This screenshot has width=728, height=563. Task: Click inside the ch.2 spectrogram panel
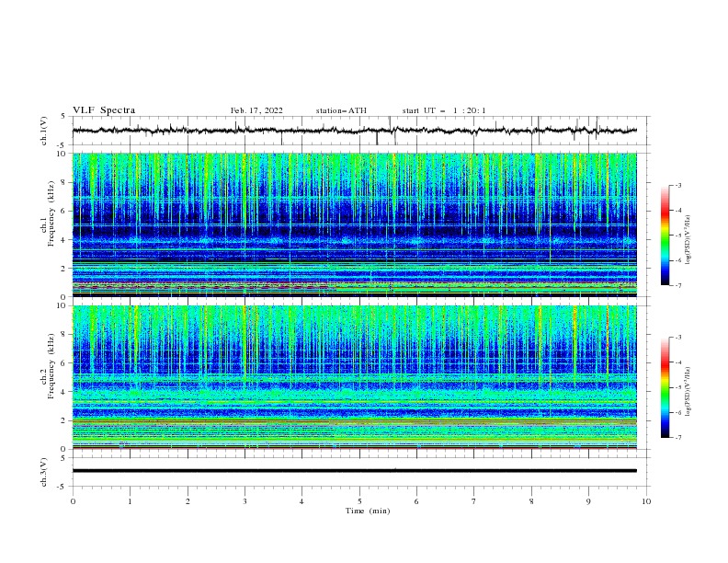(354, 377)
